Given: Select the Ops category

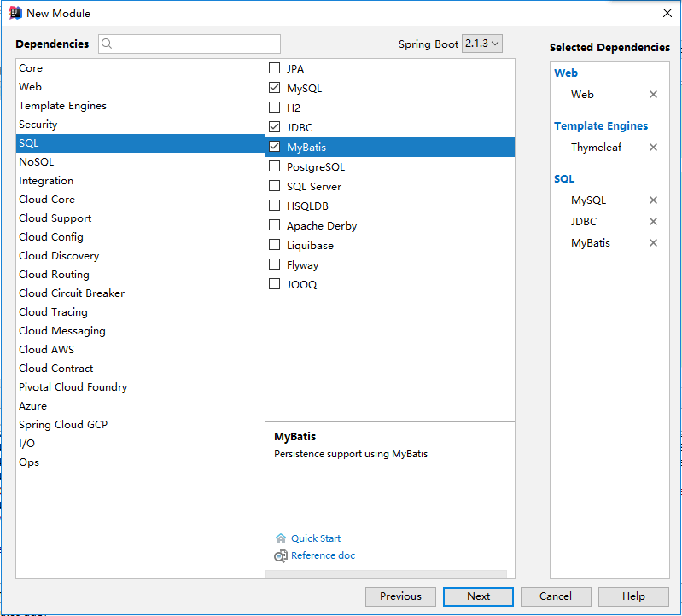Looking at the screenshot, I should [140, 462].
